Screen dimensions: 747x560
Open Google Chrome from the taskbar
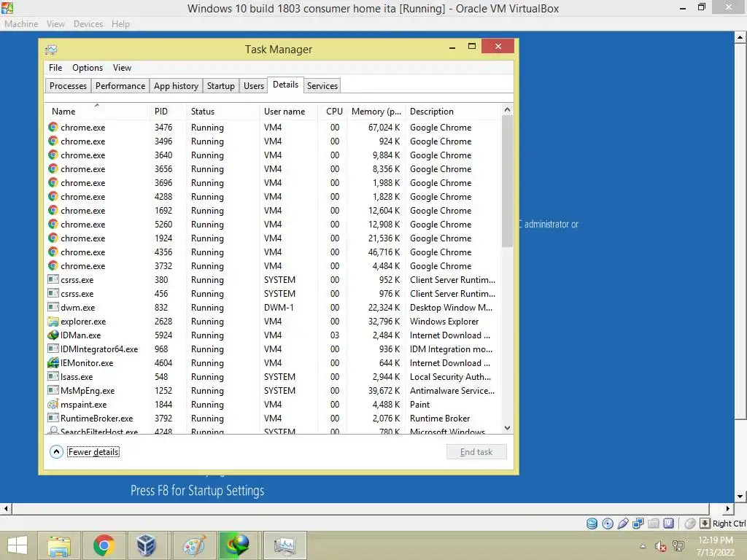(104, 545)
